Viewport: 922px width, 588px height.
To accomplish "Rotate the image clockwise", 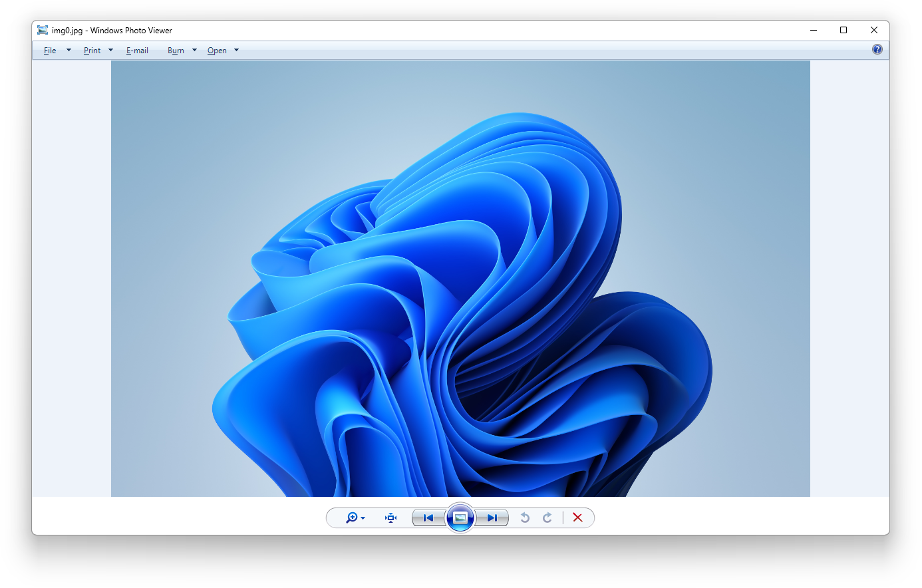I will tap(547, 517).
